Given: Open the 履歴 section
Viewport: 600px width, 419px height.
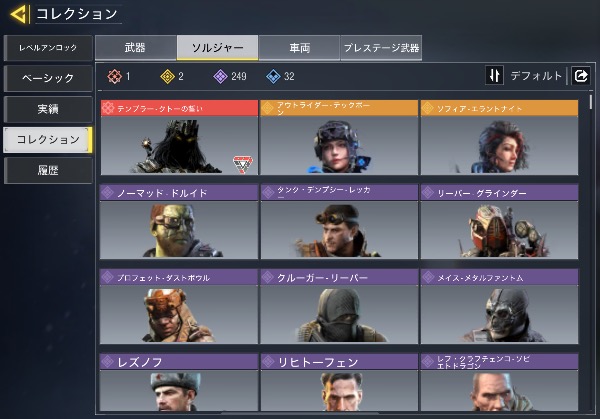Looking at the screenshot, I should (x=48, y=171).
